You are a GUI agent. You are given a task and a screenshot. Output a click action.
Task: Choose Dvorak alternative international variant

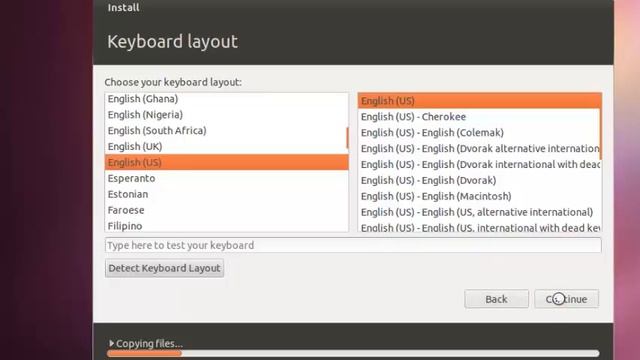point(479,149)
